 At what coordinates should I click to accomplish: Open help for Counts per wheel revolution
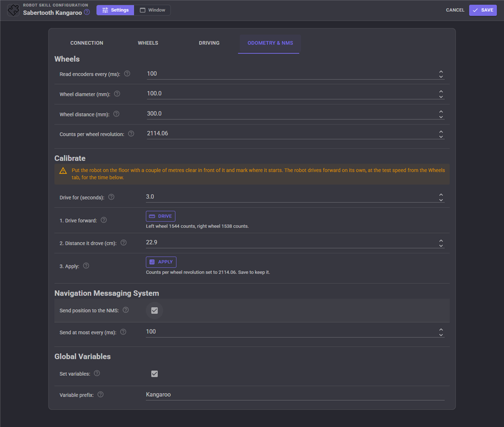coord(131,134)
